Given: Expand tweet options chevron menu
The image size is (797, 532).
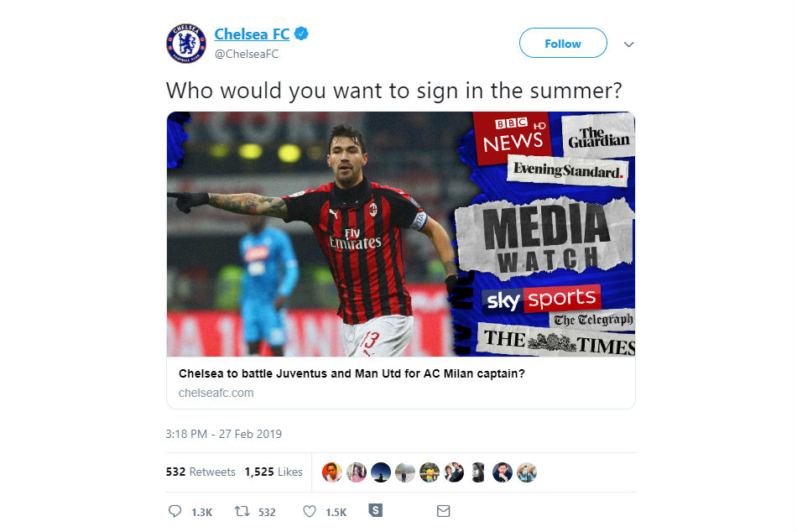Looking at the screenshot, I should (628, 44).
